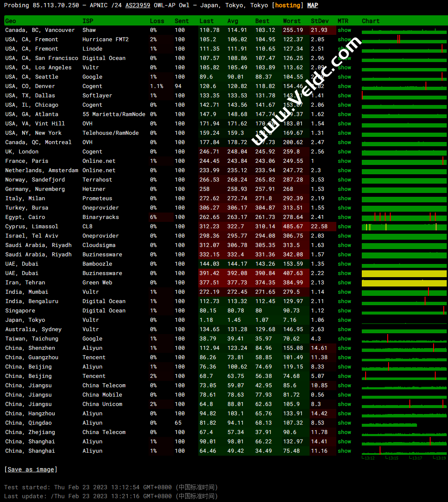Image resolution: width=448 pixels, height=502 pixels.
Task: Show MTR for Egypt Cairo Binaryracks
Action: (344, 217)
